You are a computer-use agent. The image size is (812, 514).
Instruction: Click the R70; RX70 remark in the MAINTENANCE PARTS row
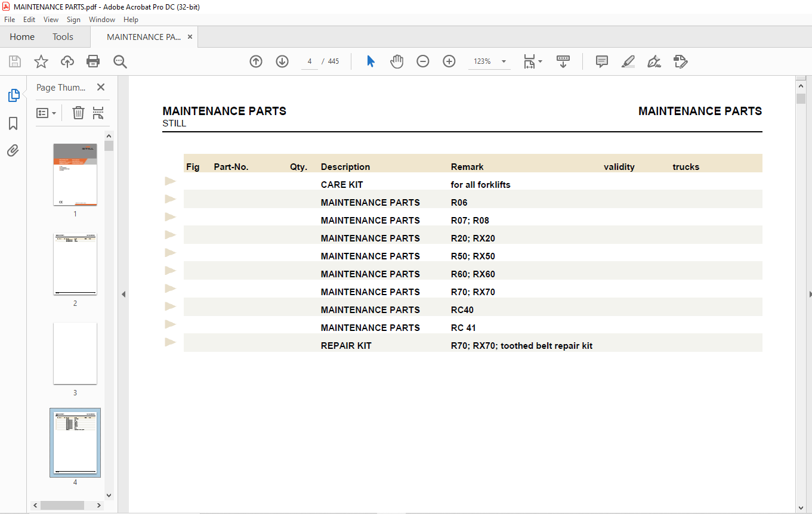(x=473, y=292)
